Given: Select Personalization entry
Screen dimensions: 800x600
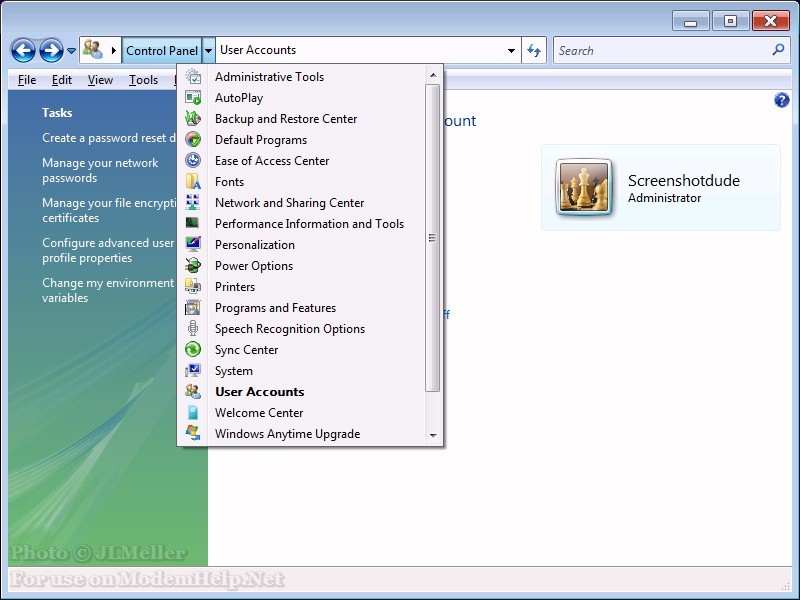Looking at the screenshot, I should click(255, 244).
